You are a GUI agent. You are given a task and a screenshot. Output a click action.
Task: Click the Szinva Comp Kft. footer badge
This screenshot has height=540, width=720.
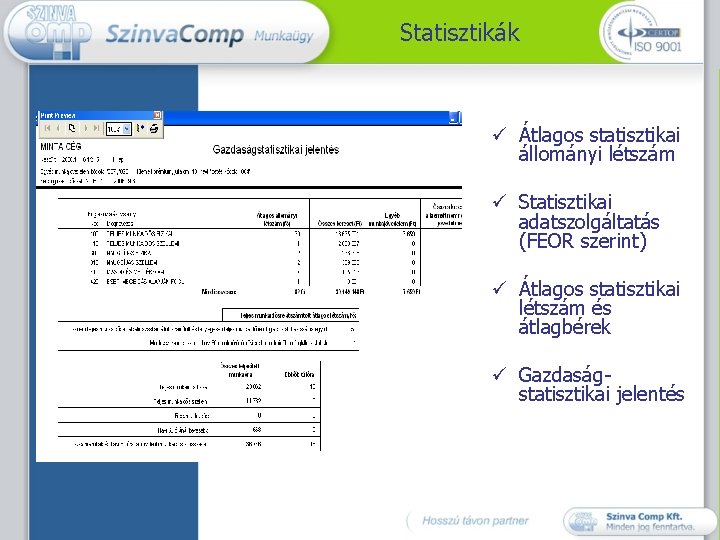tap(640, 521)
